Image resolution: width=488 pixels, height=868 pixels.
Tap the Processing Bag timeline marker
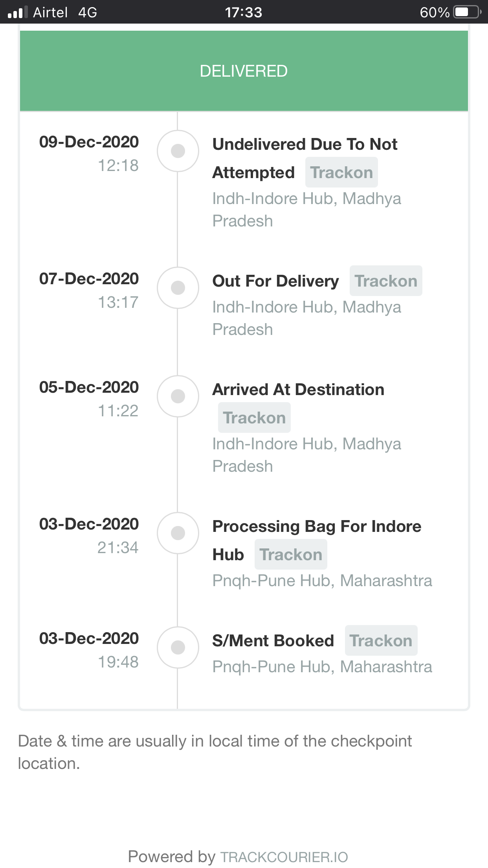178,533
